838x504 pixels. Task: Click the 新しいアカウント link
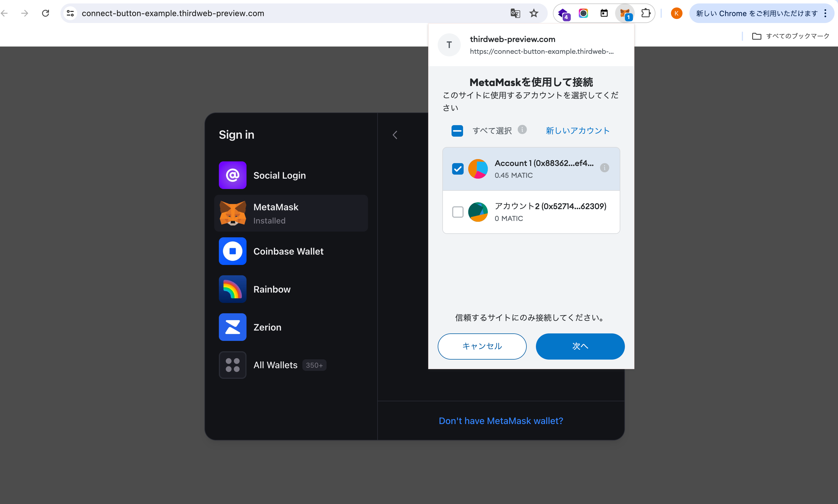coord(577,131)
